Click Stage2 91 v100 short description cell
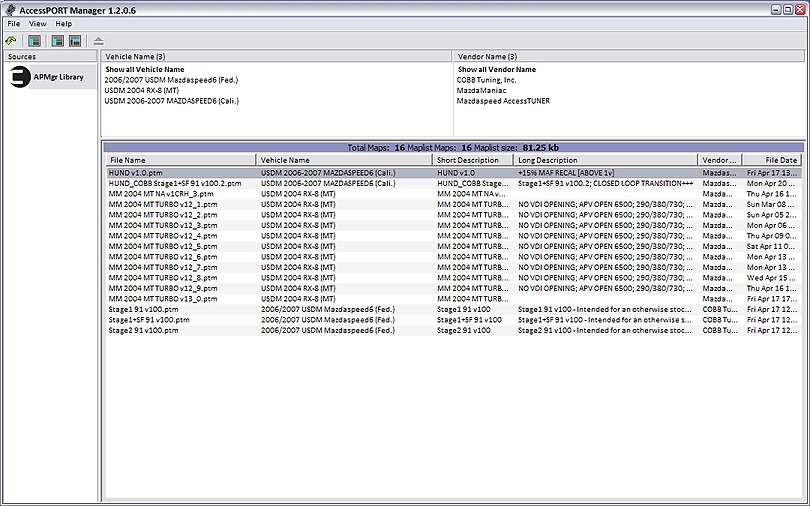Screen dimensions: 810x506 (463, 330)
